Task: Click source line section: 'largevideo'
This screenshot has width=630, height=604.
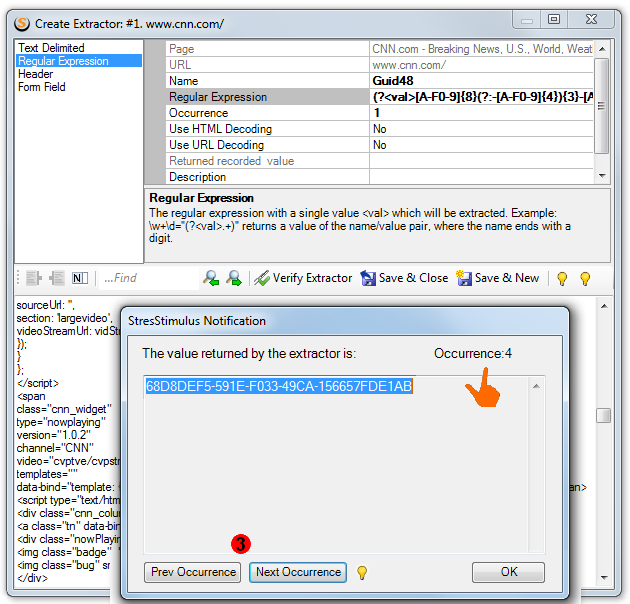Action: click(x=65, y=318)
